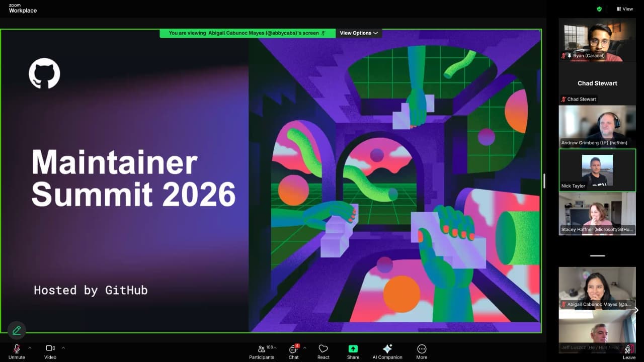Viewport: 644px width, 362px height.
Task: Select Ryan (Caracal) video thumbnail
Action: [597, 40]
